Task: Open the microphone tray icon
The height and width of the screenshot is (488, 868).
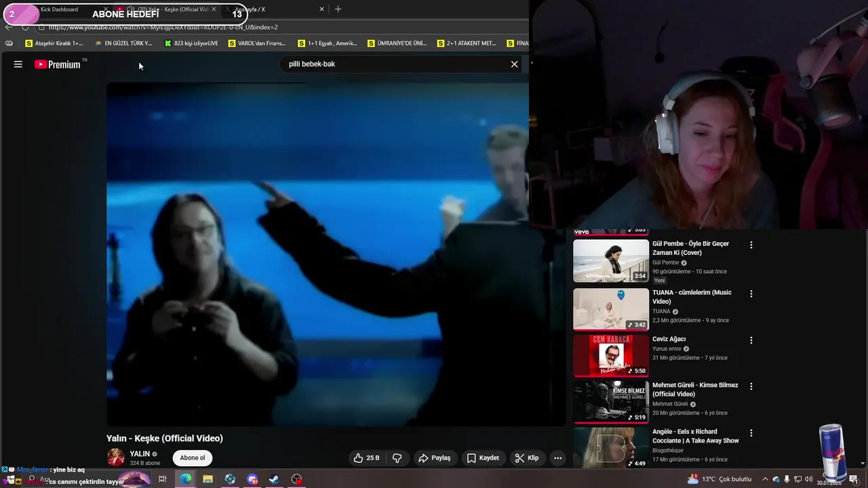Action: coord(787,479)
